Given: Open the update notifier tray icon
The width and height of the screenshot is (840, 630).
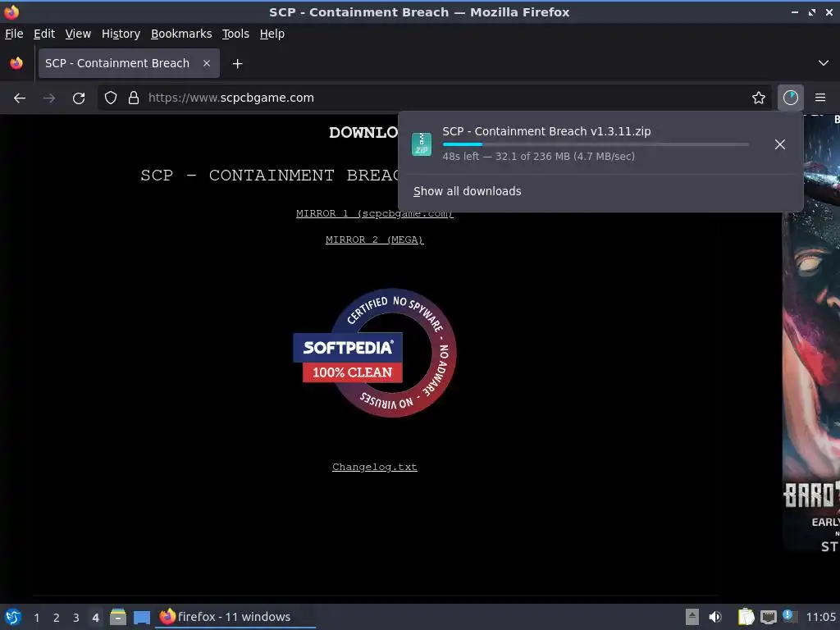Looking at the screenshot, I should pos(789,616).
